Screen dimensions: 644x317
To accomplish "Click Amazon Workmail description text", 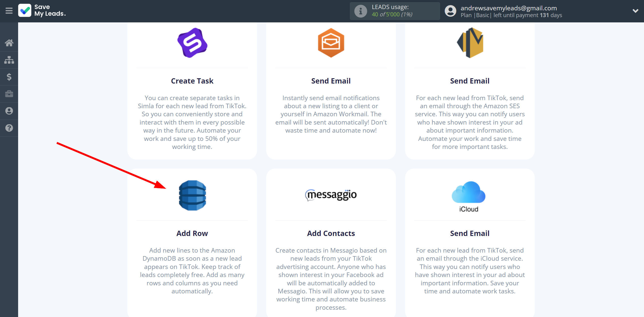I will (x=331, y=114).
